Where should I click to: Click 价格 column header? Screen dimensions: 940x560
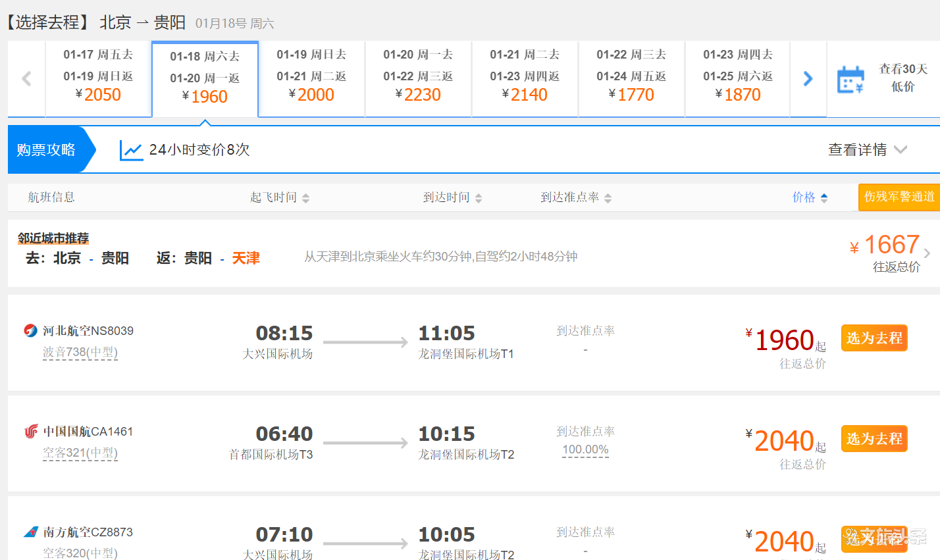804,197
